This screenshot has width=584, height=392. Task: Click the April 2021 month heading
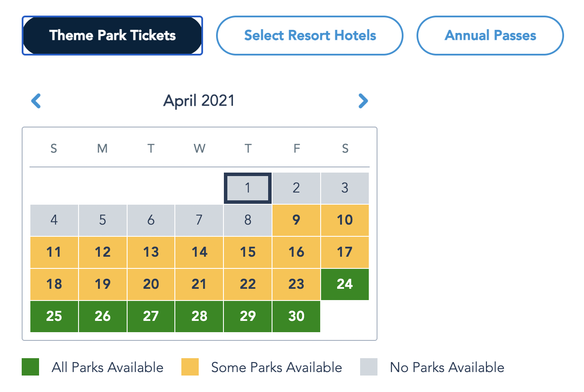(x=199, y=101)
